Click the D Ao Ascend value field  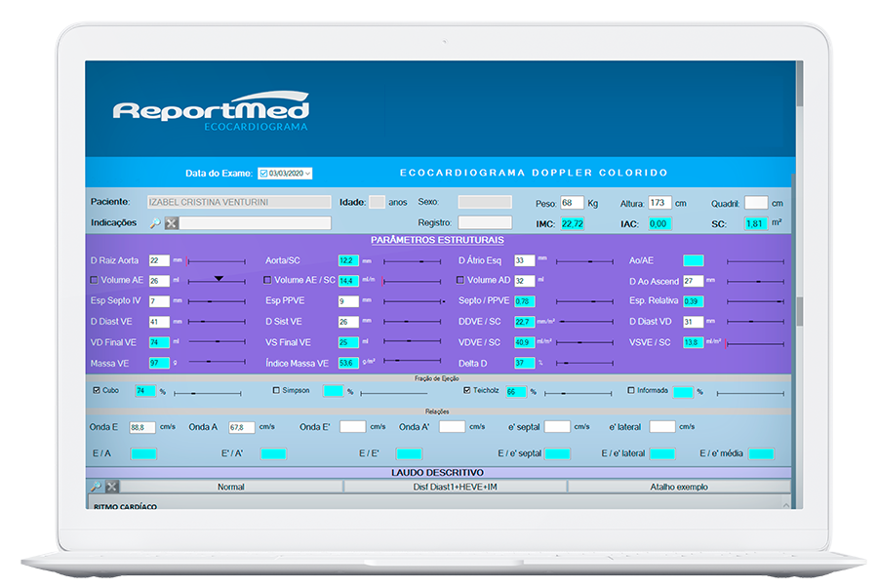click(694, 281)
